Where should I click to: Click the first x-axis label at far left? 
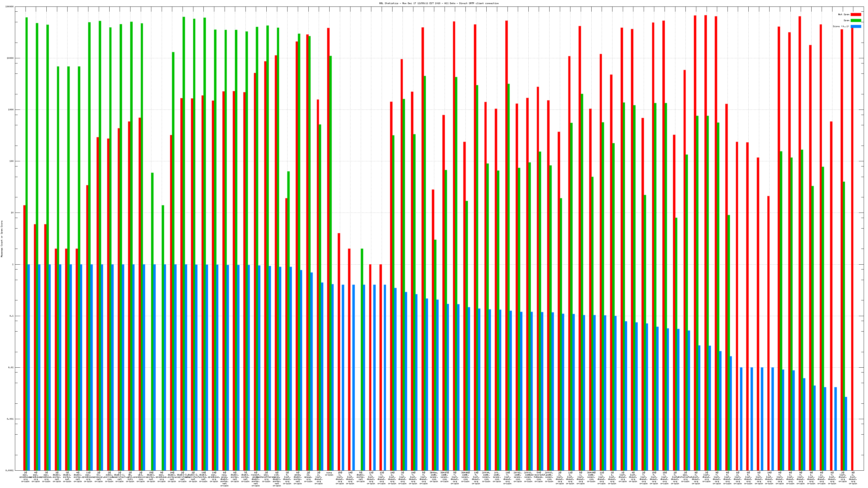tap(25, 477)
